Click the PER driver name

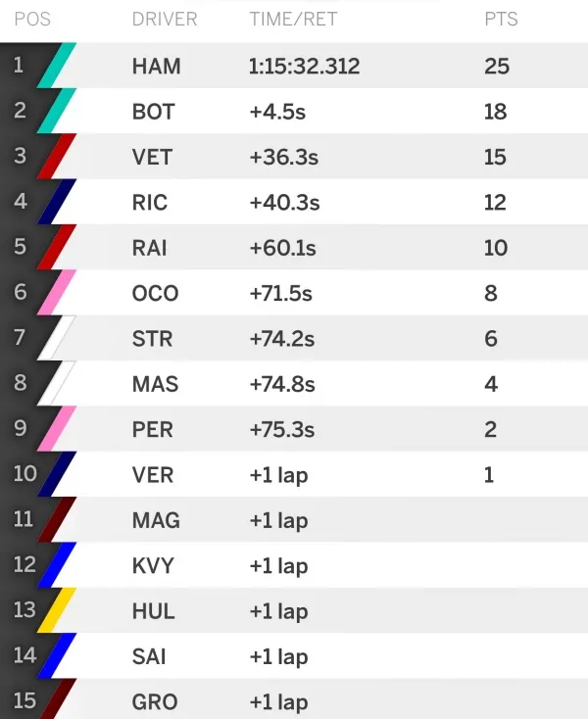click(x=152, y=430)
